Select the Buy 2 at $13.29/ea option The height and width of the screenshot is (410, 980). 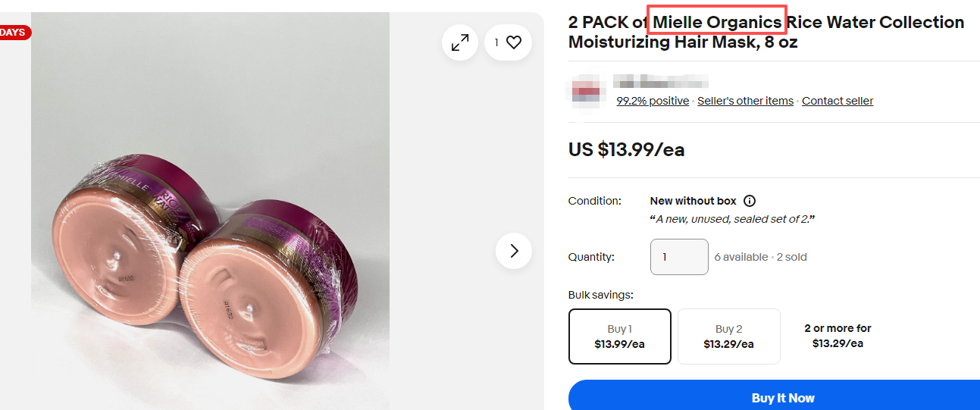click(x=728, y=336)
